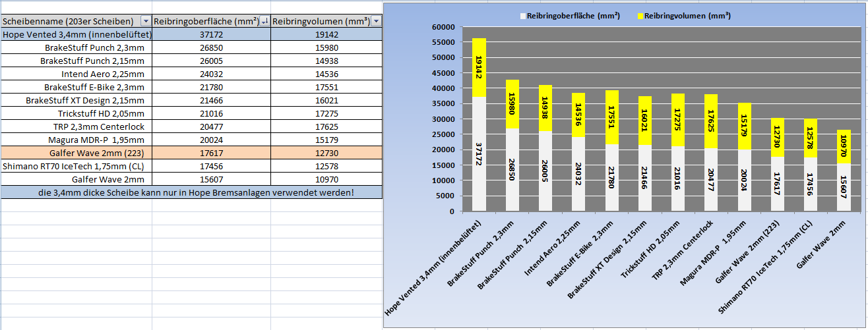Open the Reibringvolumen column filter dropdown
Viewport: 868px width, 330px height.
[376, 22]
